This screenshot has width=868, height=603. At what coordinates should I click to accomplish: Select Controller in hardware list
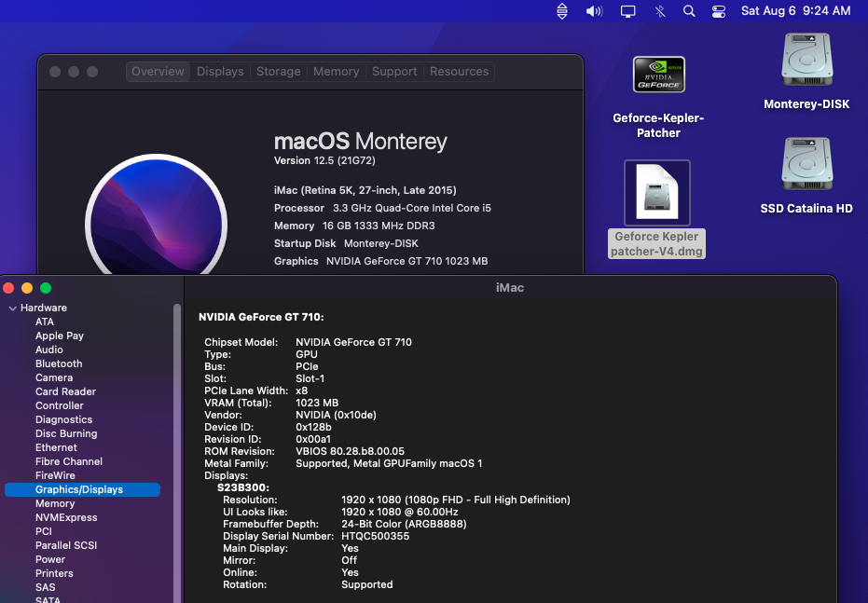pos(60,405)
